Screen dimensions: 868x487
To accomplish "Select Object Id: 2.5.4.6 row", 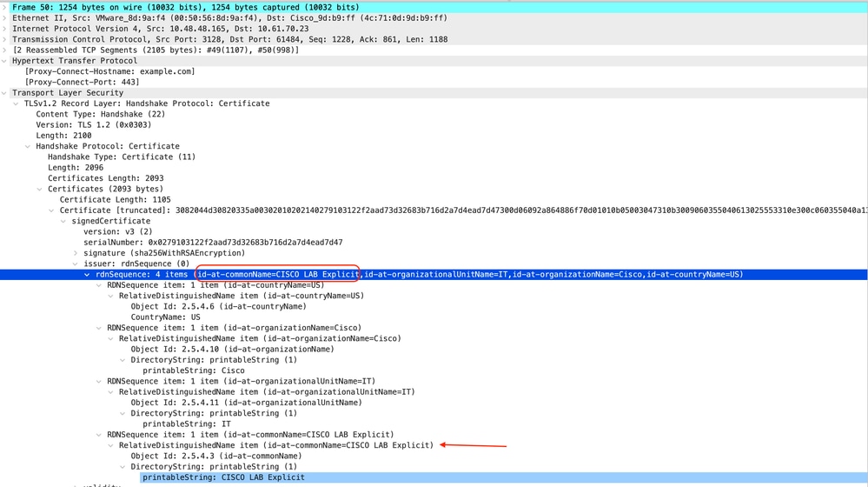I will (x=219, y=306).
